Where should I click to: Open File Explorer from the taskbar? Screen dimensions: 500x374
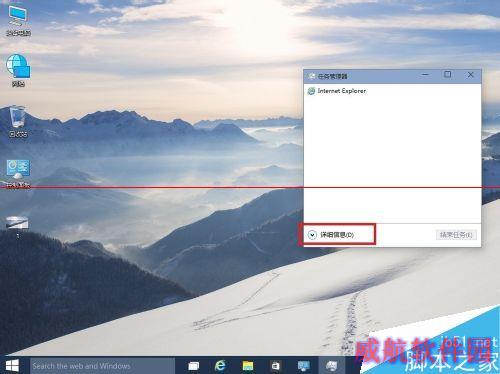coord(248,366)
